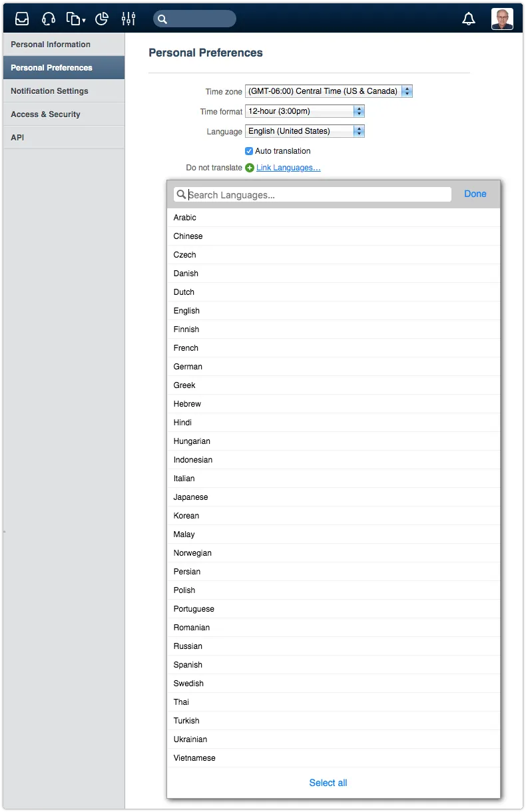Image resolution: width=526 pixels, height=812 pixels.
Task: Click Done in the language picker
Action: (x=475, y=194)
